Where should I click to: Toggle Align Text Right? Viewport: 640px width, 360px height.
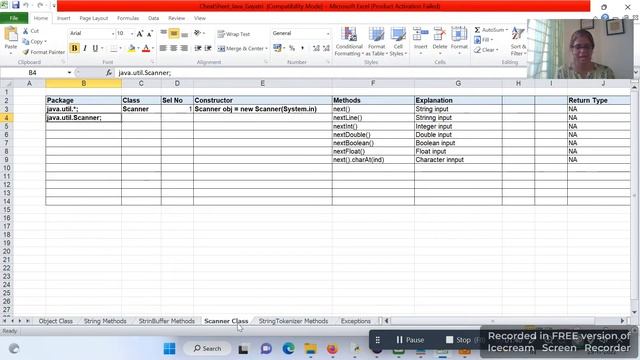click(184, 48)
